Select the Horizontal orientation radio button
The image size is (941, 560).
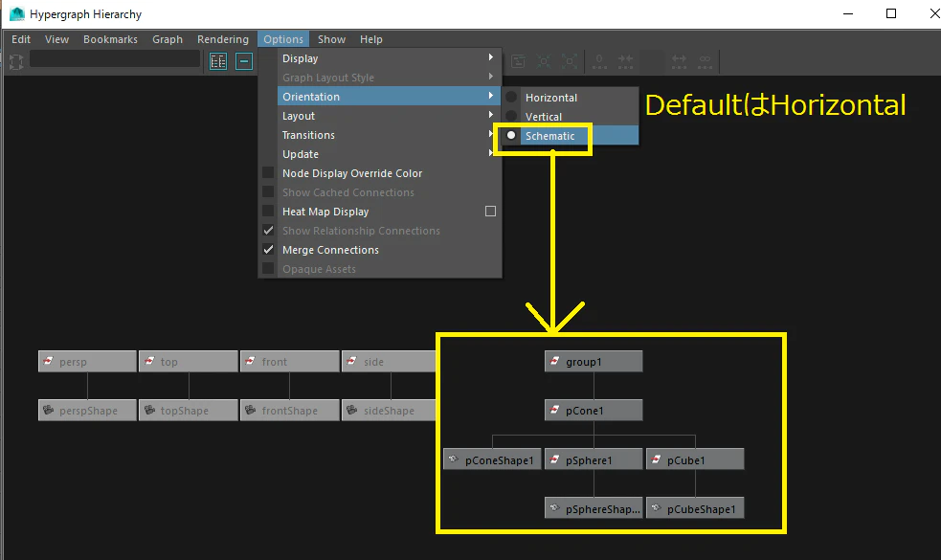click(x=511, y=98)
